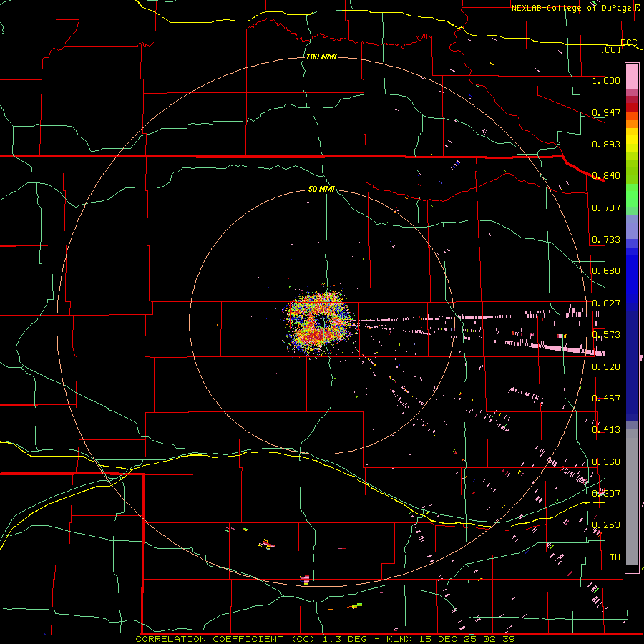The image size is (644, 644).
Task: Click the 0.627 scale value
Action: click(x=606, y=303)
